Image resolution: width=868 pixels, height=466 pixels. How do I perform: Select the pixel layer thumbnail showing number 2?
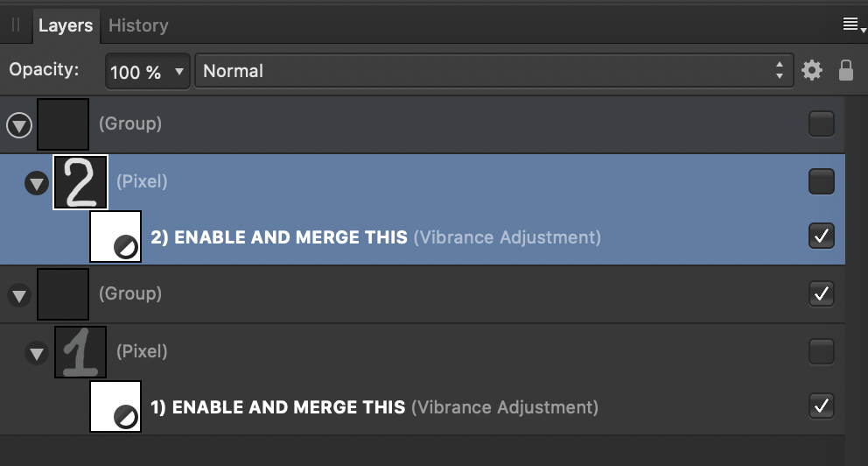point(80,182)
